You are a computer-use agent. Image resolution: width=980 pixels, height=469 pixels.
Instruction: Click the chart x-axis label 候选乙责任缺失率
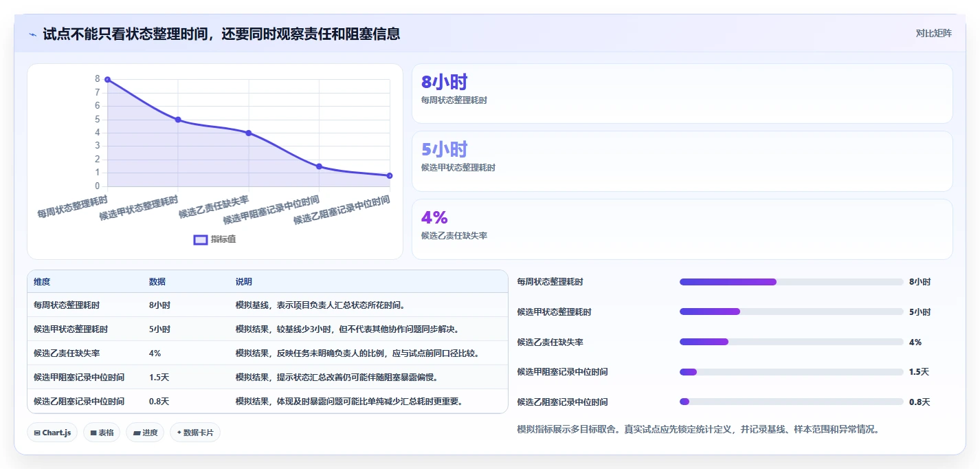[214, 207]
